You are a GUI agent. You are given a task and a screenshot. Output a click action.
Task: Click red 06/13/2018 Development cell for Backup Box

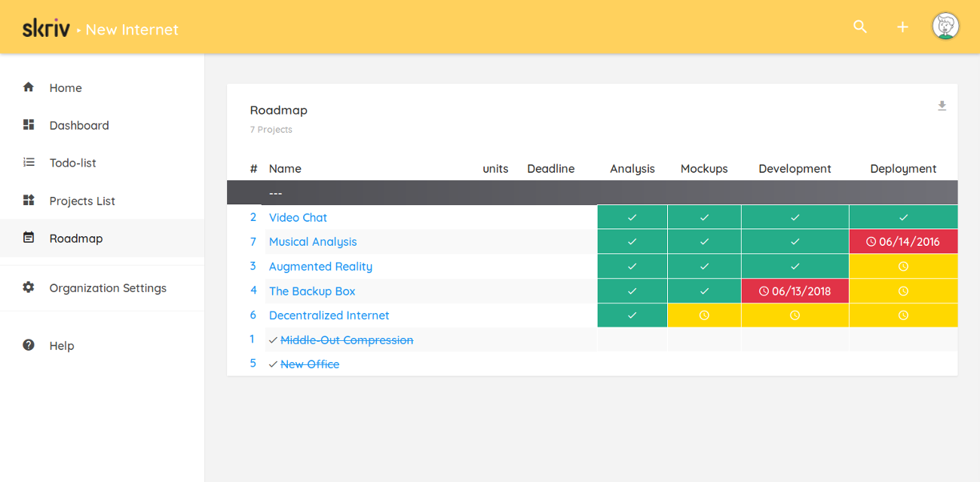(x=795, y=291)
